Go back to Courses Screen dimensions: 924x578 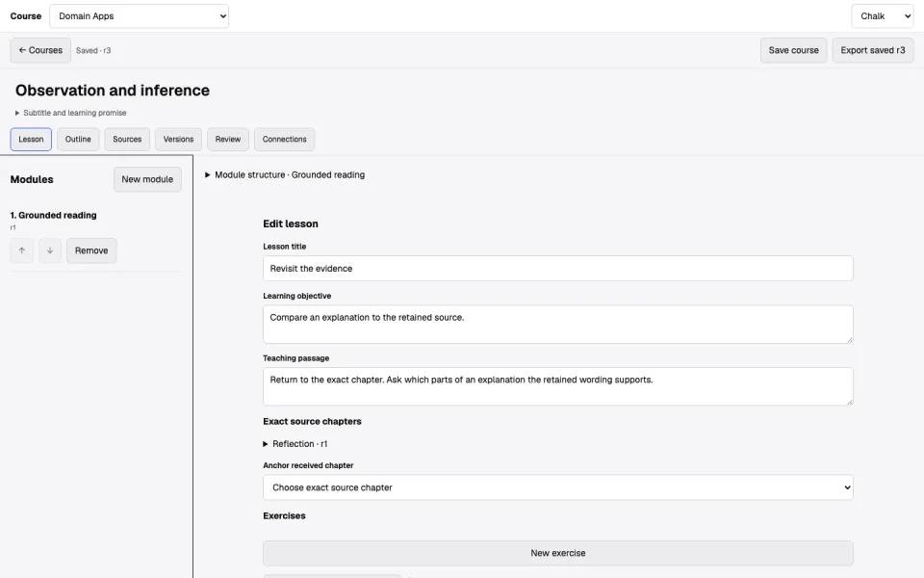point(40,50)
